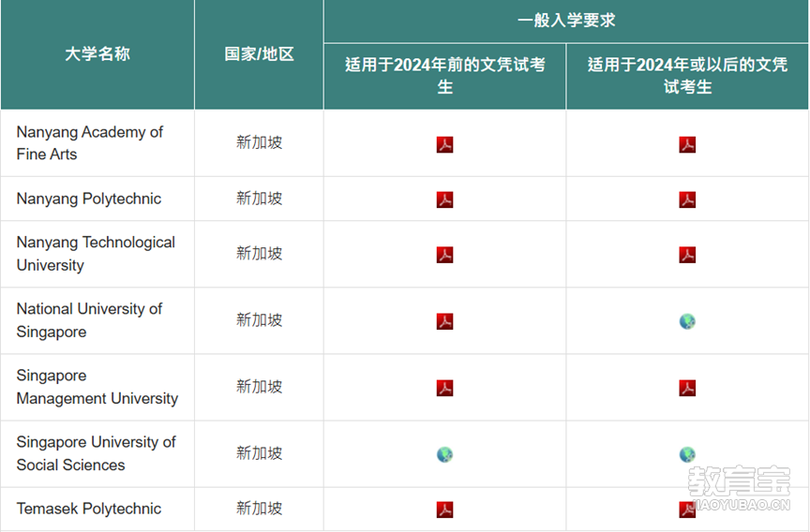Image resolution: width=810 pixels, height=532 pixels.
Task: Open the 2024-or-later PDF for Singapore Management University
Action: point(687,388)
